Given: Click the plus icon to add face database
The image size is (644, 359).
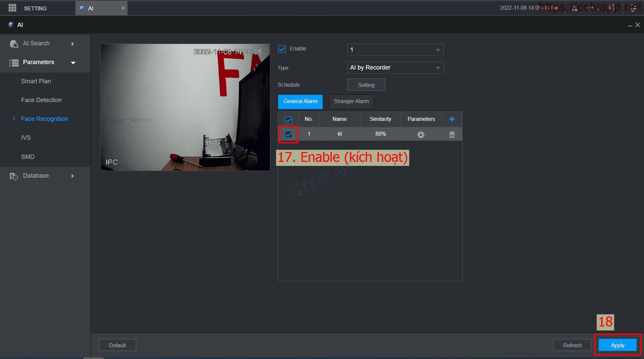Looking at the screenshot, I should (x=452, y=119).
